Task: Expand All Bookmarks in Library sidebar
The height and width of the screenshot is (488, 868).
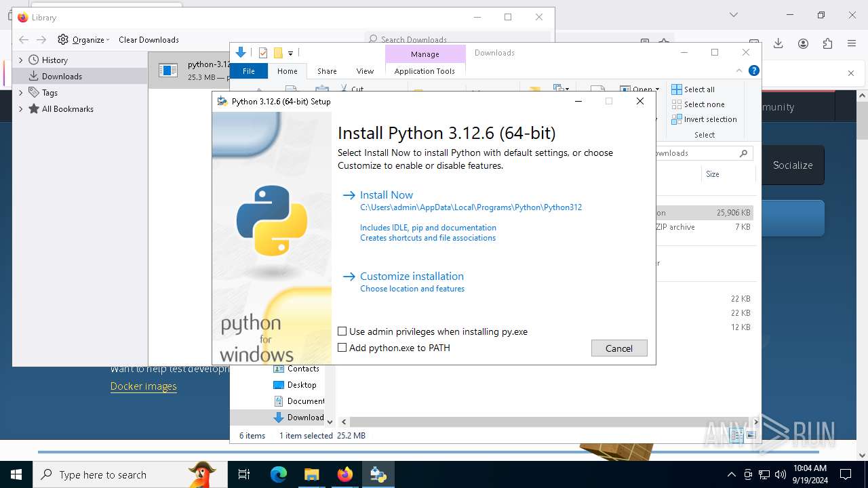Action: pos(20,108)
